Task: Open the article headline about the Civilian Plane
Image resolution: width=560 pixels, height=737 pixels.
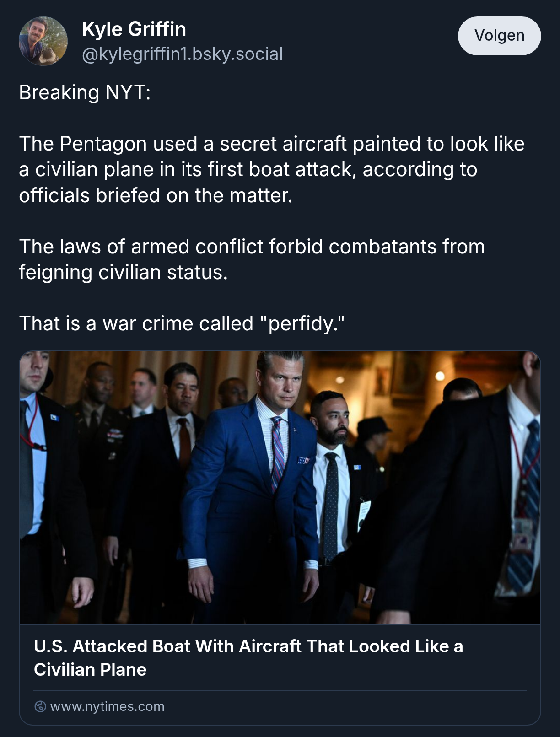Action: [x=248, y=658]
